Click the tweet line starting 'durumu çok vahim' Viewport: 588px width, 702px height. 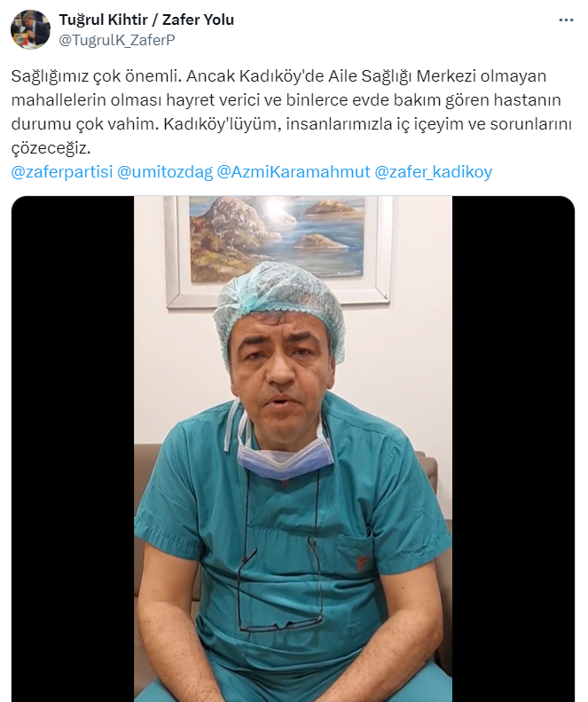click(291, 124)
